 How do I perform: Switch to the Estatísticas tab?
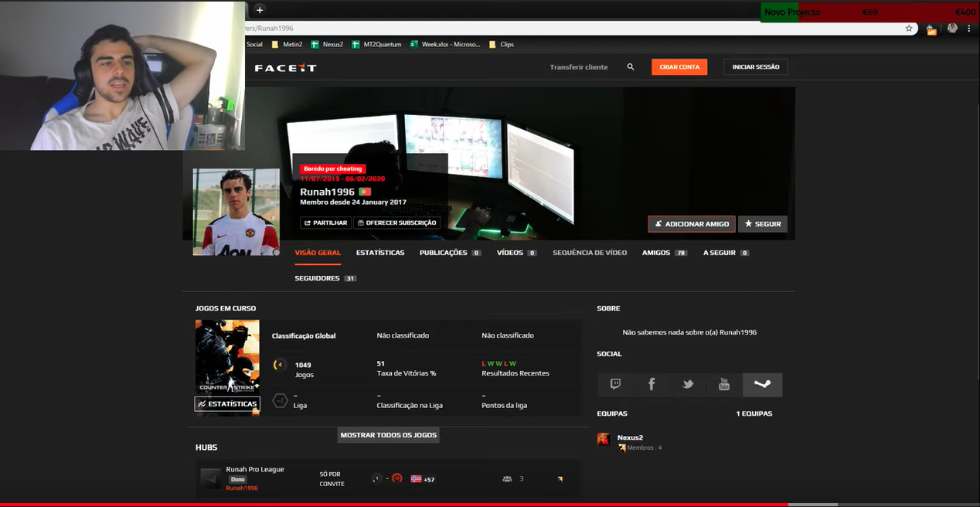[380, 253]
